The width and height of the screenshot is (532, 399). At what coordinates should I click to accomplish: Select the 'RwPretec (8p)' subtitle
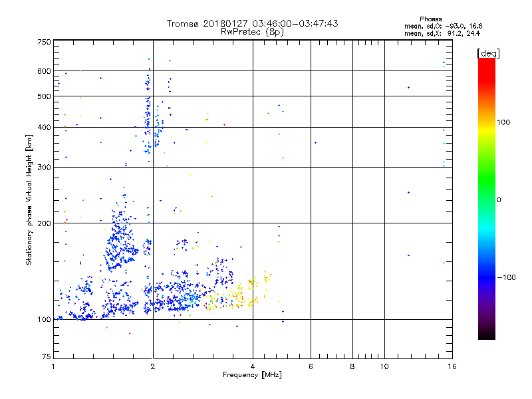click(252, 32)
